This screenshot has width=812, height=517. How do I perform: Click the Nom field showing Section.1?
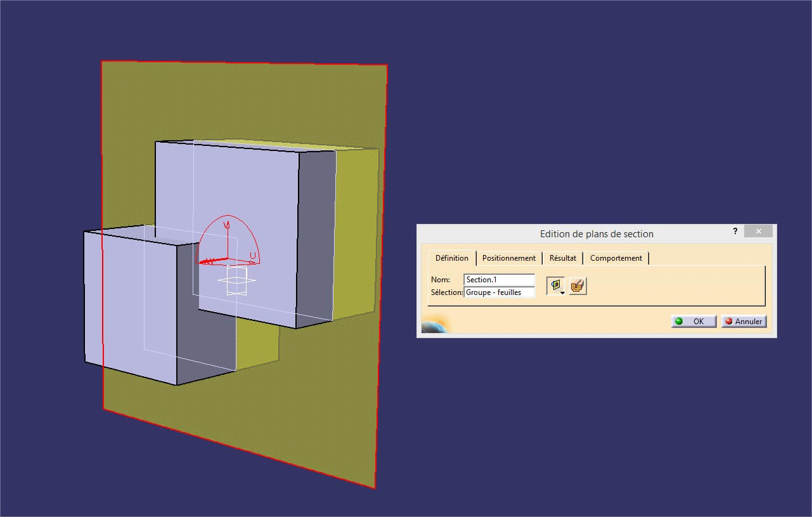[498, 279]
